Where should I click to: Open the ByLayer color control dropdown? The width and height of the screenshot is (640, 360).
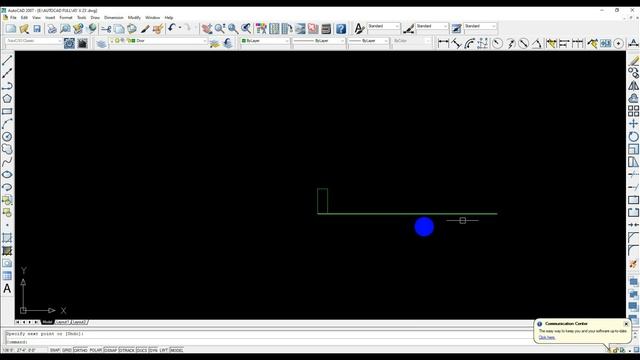(264, 41)
